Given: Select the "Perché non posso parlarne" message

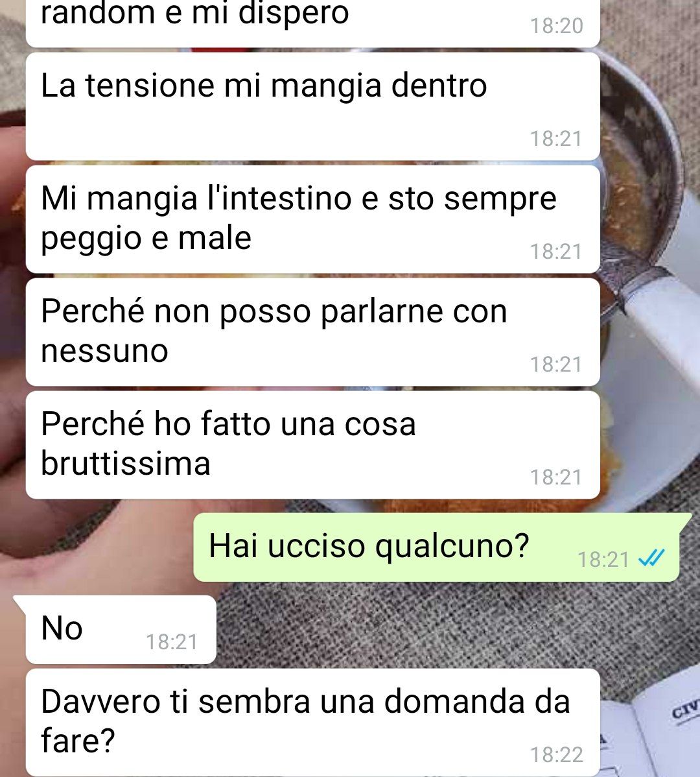Looking at the screenshot, I should point(313,332).
